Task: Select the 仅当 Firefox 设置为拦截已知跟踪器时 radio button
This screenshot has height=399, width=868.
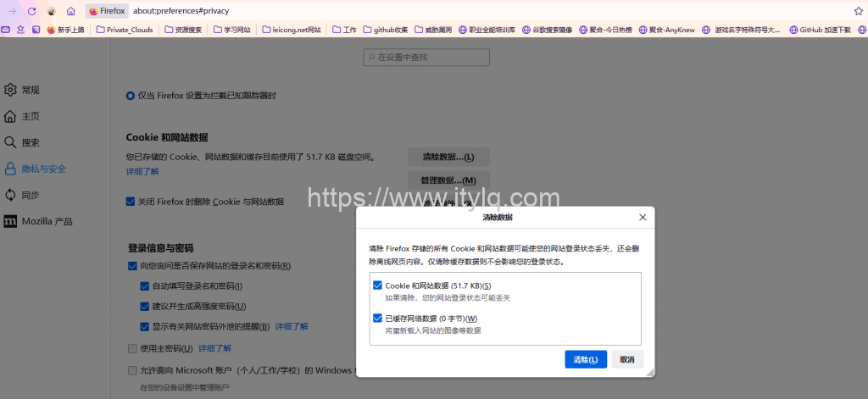Action: click(x=131, y=96)
